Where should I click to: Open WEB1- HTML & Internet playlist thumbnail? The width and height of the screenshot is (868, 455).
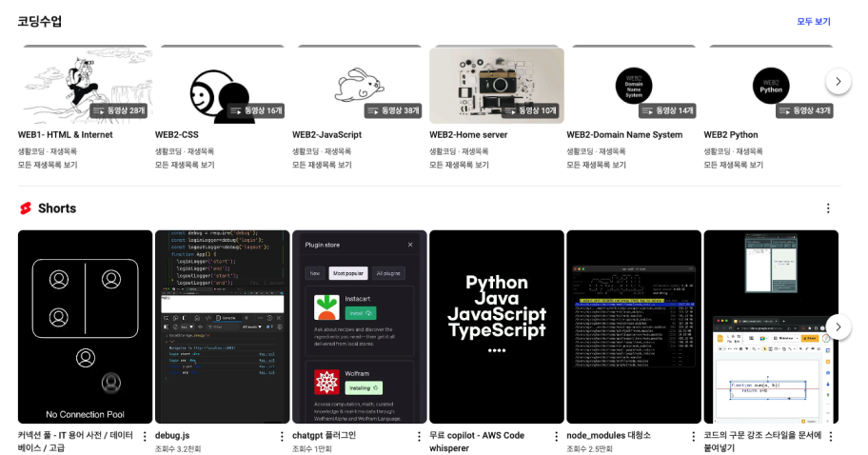(86, 86)
